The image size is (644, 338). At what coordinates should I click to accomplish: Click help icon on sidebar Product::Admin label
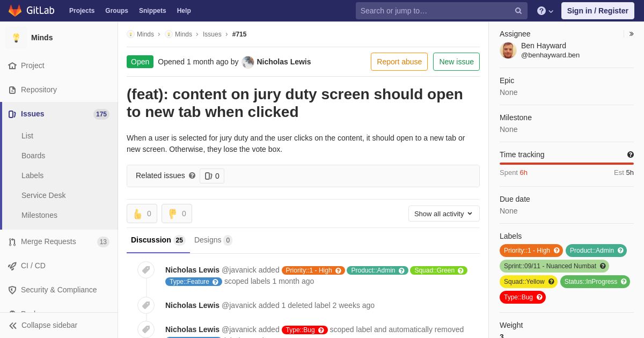(620, 251)
